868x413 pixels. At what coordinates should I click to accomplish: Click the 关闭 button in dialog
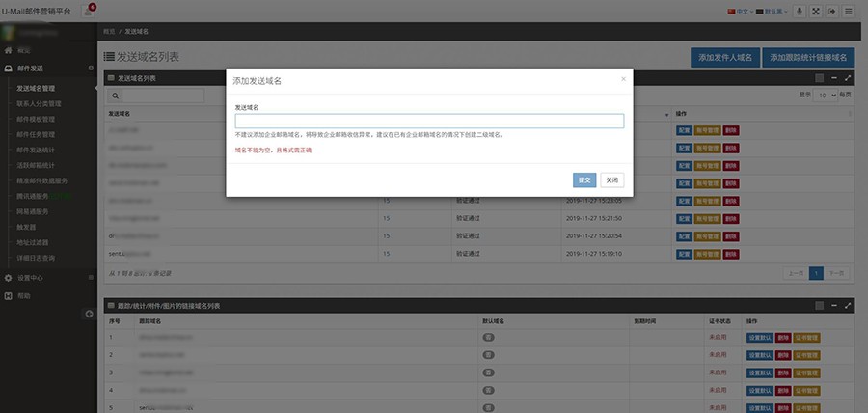pos(611,179)
